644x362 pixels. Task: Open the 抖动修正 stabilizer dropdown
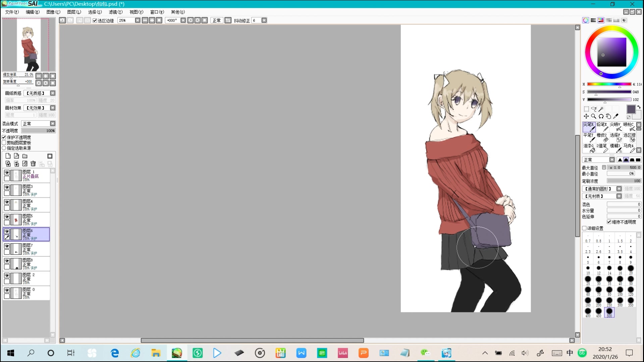point(264,20)
